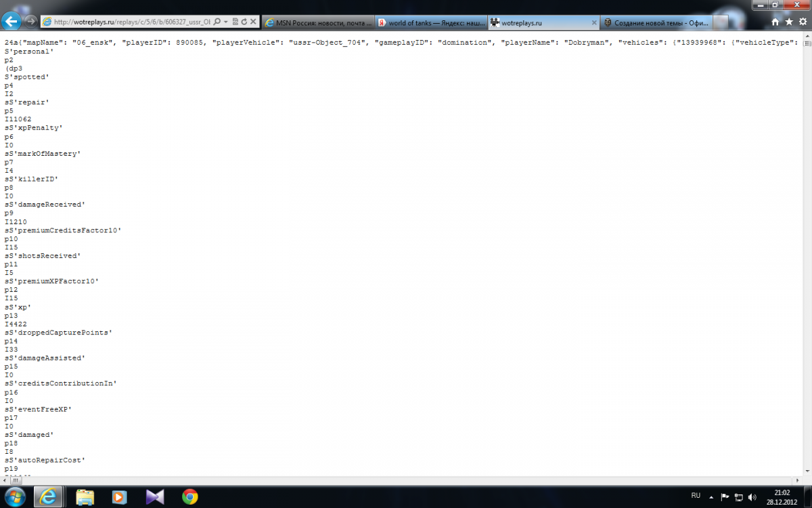Switch to the MSN Россия tab

(317, 22)
